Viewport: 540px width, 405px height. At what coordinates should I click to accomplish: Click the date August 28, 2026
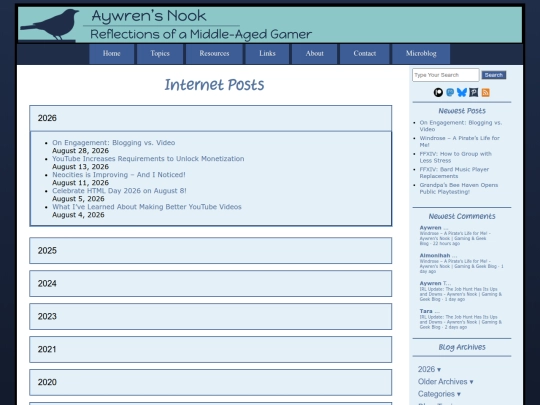[80, 150]
